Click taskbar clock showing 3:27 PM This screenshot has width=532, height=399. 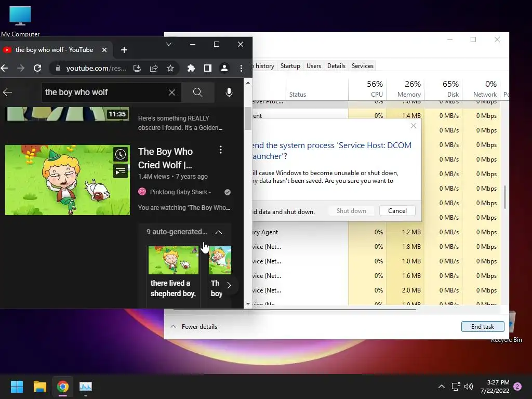495,387
